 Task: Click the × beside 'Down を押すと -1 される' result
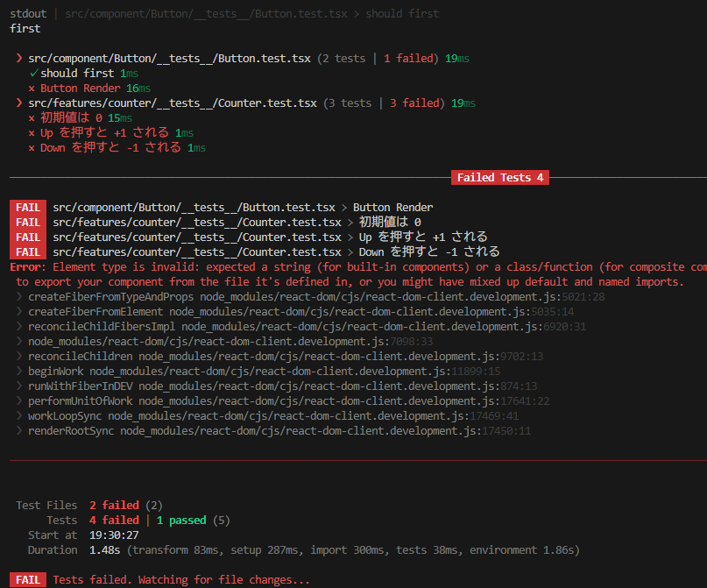click(x=32, y=148)
